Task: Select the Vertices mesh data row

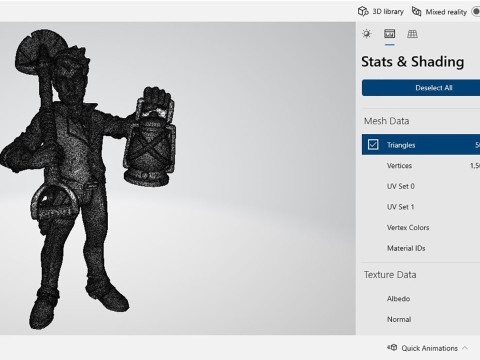Action: pos(421,166)
